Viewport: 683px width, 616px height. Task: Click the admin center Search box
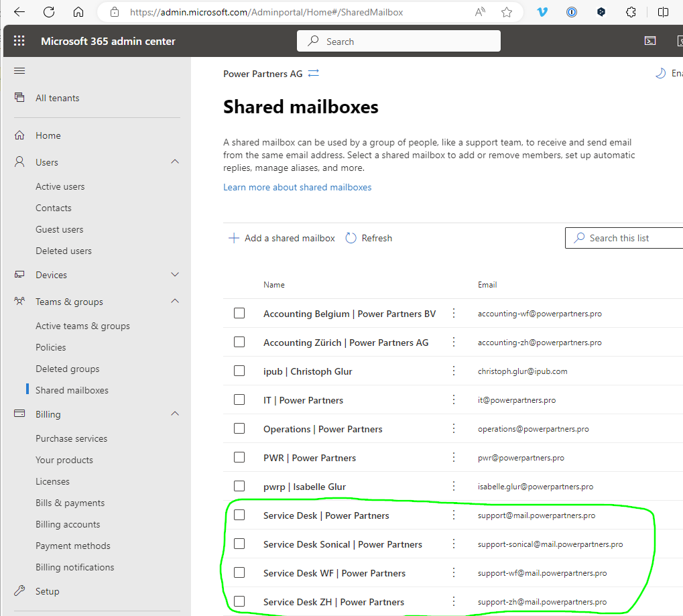point(399,41)
